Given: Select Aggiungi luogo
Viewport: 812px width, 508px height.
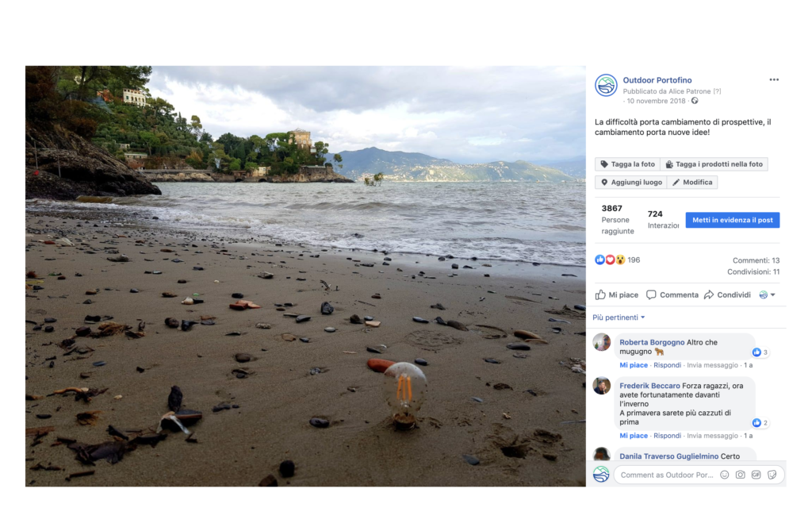Looking at the screenshot, I should coord(630,183).
